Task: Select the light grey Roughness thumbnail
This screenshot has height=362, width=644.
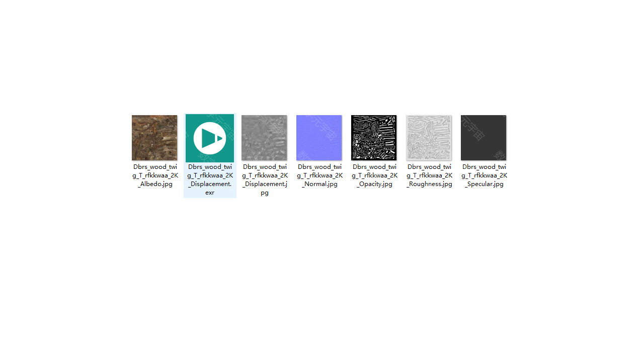Action: [x=429, y=138]
